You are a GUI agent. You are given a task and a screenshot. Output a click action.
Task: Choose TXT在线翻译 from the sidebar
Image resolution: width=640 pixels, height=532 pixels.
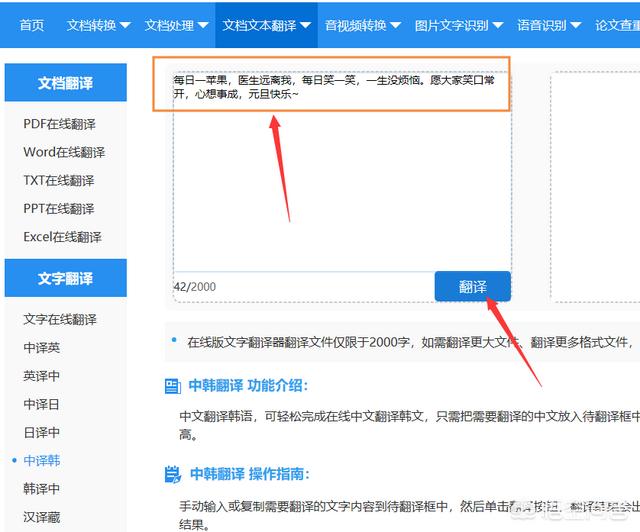(59, 180)
